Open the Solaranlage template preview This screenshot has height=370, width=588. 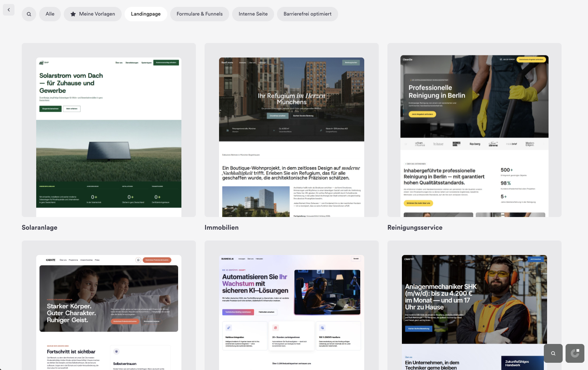pos(109,130)
